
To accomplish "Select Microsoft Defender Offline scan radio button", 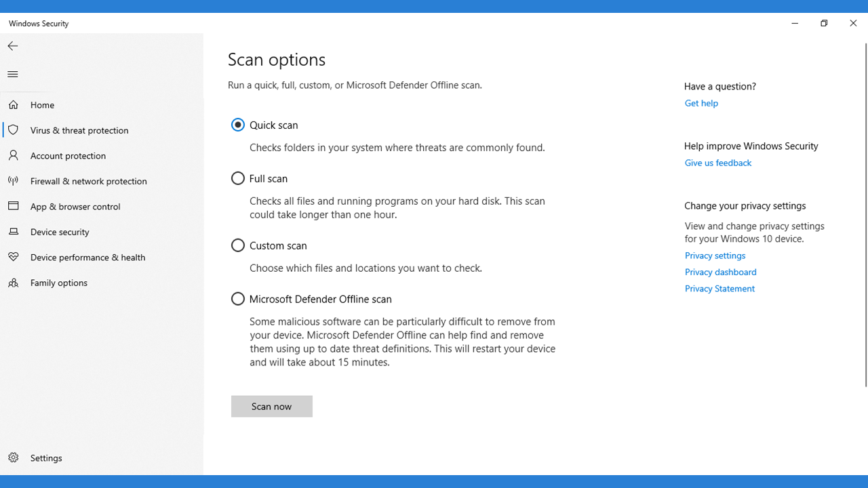I will click(x=237, y=299).
